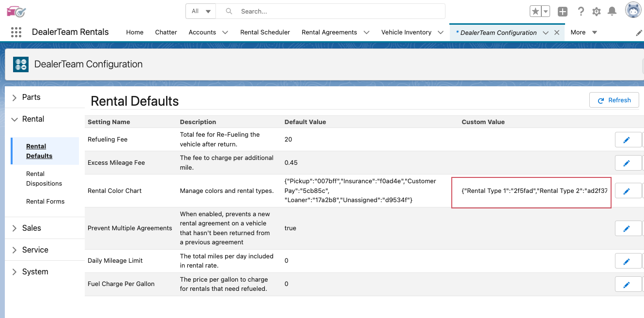
Task: Click the edit navigation pencil icon
Action: 639,32
